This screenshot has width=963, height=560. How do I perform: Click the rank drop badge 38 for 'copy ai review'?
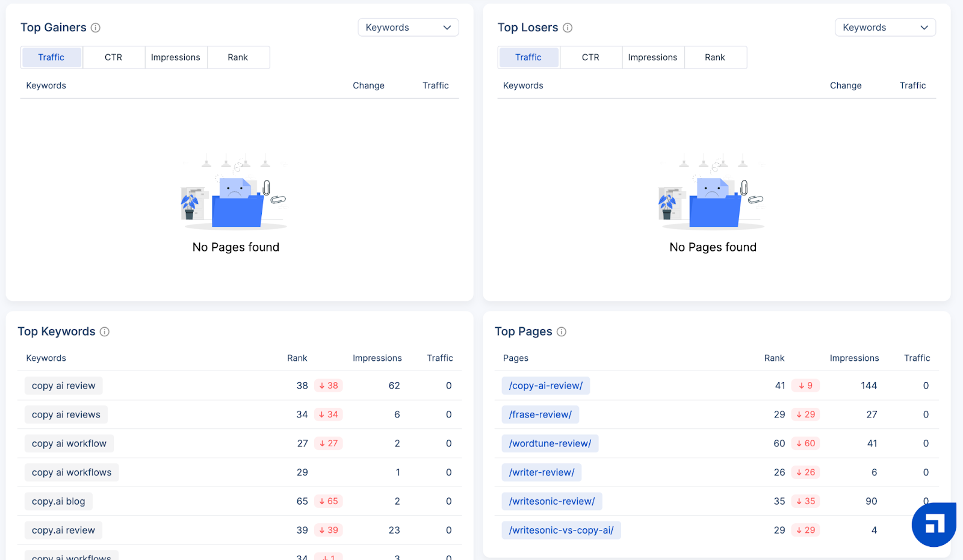point(329,386)
